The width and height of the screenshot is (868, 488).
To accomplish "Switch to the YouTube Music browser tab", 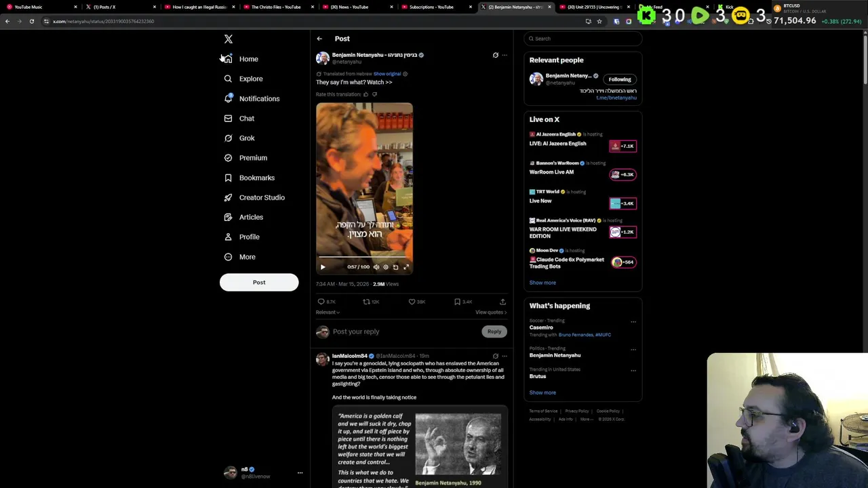I will [x=41, y=7].
